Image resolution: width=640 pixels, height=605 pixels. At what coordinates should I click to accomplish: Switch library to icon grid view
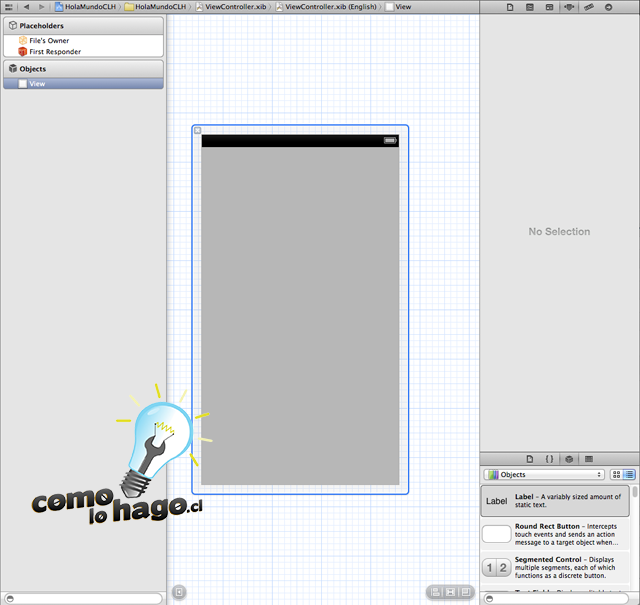point(616,474)
